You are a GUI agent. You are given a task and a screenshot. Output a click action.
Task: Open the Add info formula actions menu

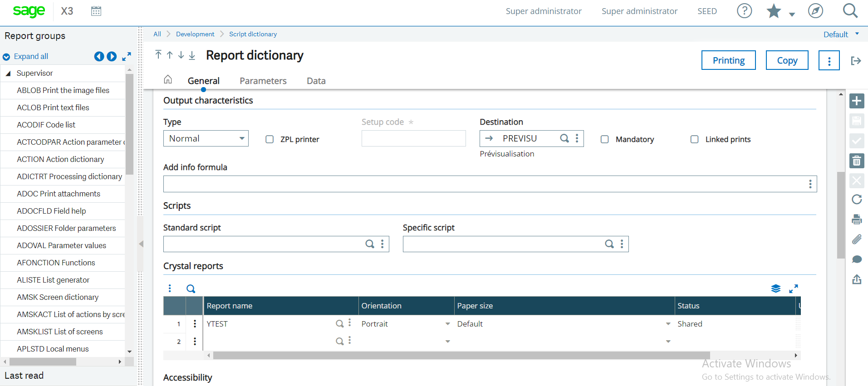click(810, 184)
